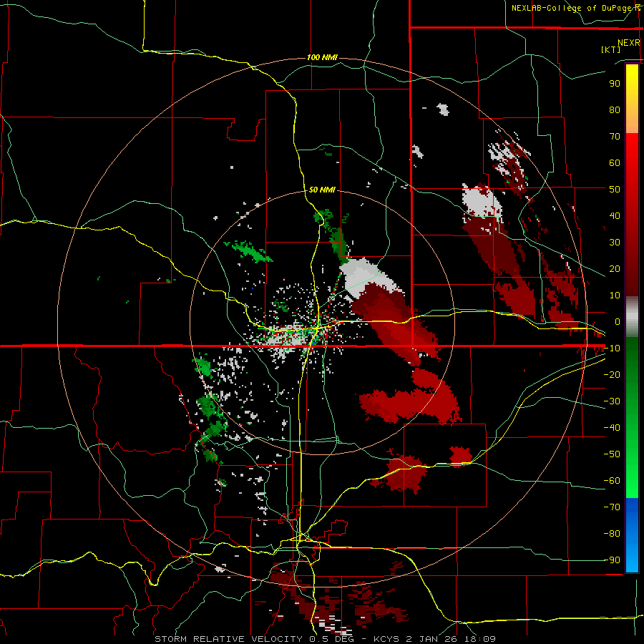Select the 90 value on the velocity scale

[615, 84]
